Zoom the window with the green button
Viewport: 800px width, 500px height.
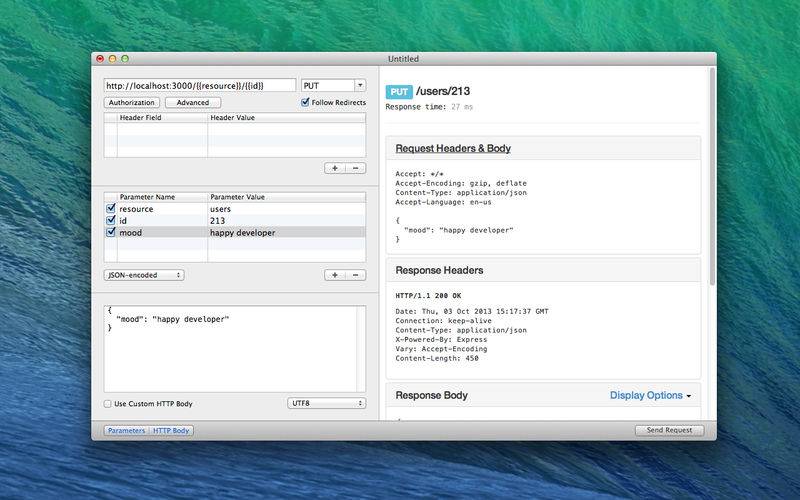(x=124, y=59)
